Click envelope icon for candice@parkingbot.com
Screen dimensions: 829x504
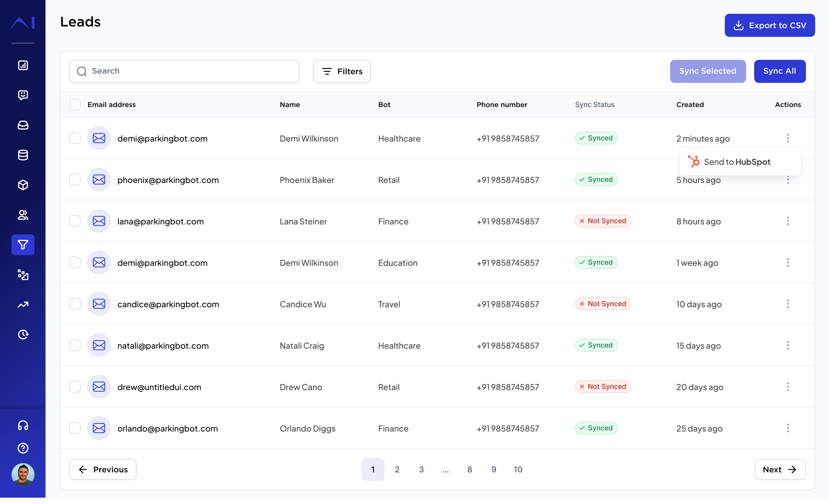click(99, 304)
